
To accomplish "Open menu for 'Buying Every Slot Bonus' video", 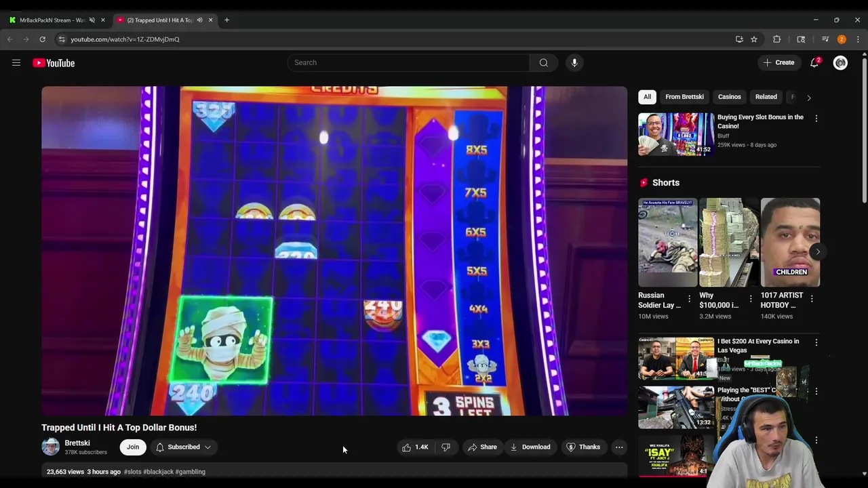I will pyautogui.click(x=816, y=119).
